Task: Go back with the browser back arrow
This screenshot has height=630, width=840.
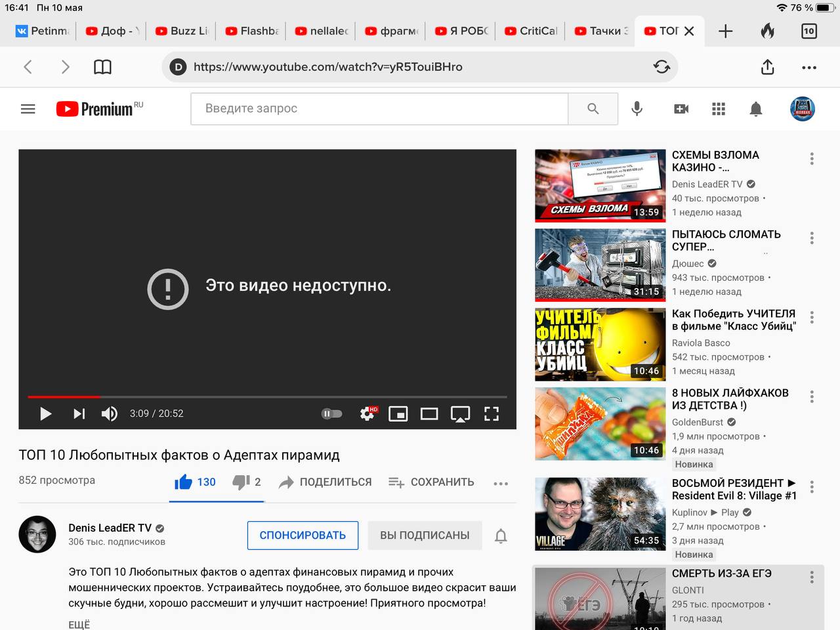Action: [28, 66]
